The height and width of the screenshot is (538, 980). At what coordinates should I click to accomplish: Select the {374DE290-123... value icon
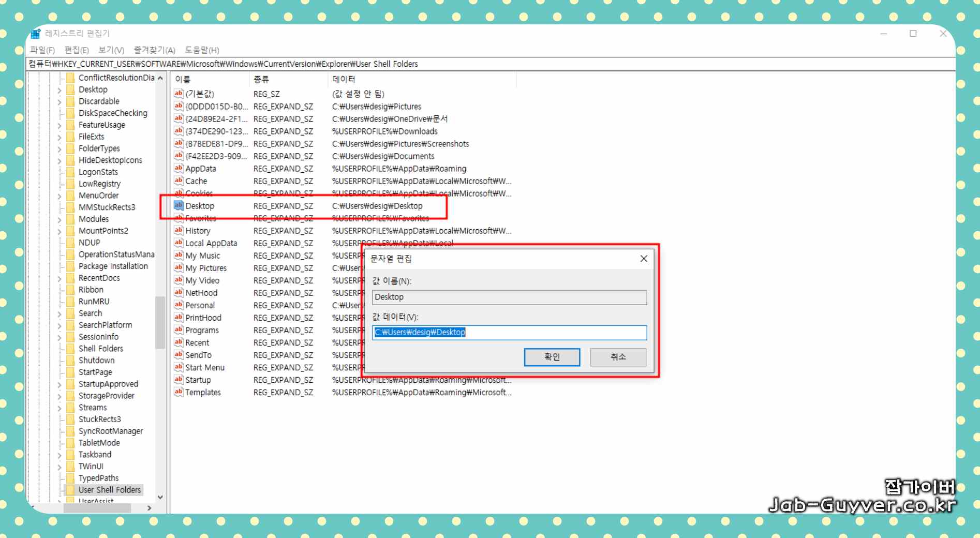click(x=179, y=131)
